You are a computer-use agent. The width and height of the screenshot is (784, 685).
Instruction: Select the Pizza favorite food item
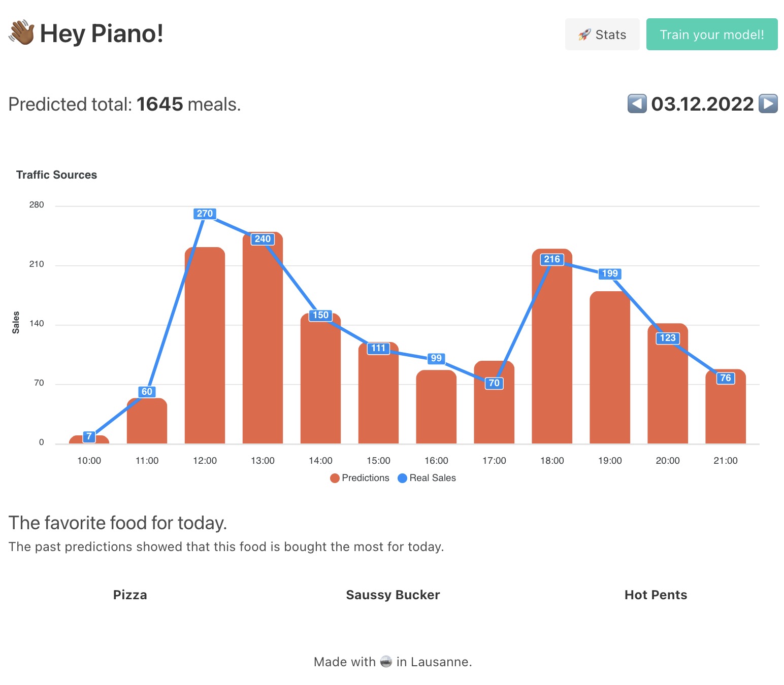coord(130,595)
